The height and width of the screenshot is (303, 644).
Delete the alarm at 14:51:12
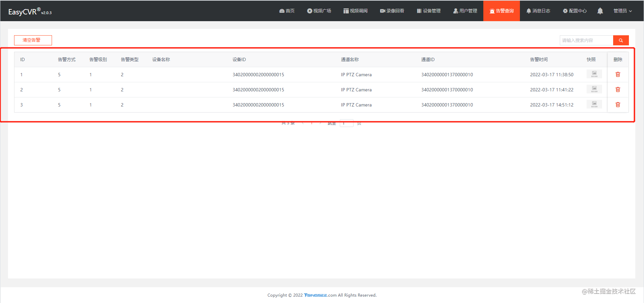(x=618, y=104)
